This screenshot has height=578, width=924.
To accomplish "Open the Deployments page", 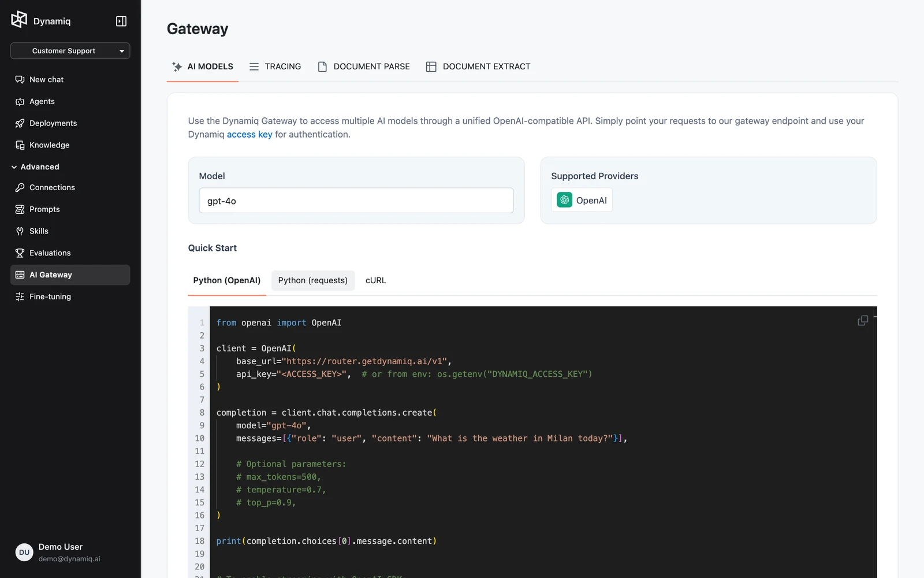I will pos(70,124).
